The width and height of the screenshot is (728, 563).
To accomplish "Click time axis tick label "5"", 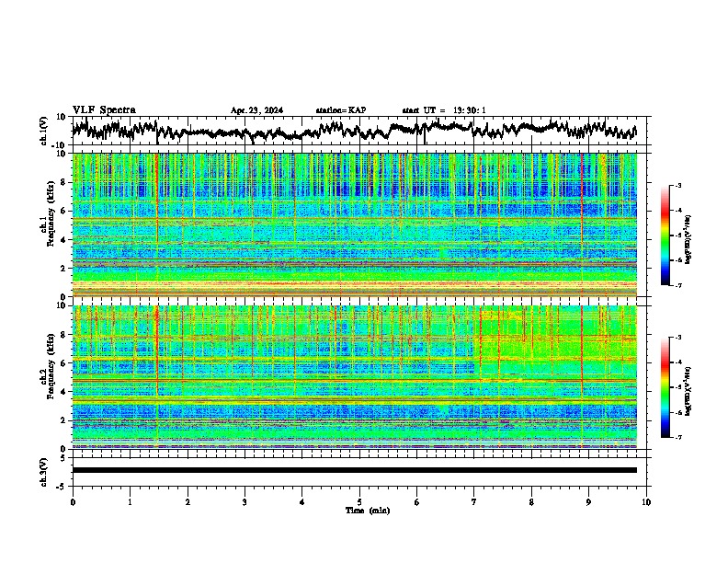I will (359, 502).
